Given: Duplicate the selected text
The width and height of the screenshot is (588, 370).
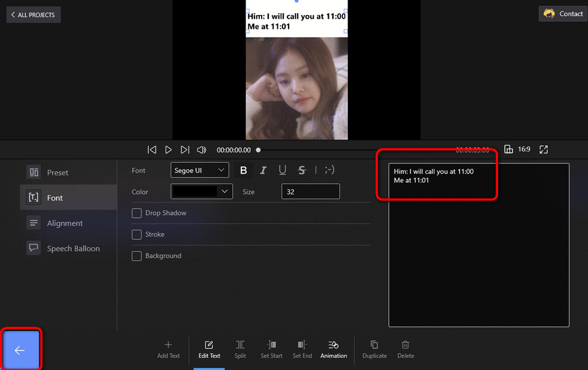Looking at the screenshot, I should [x=374, y=350].
